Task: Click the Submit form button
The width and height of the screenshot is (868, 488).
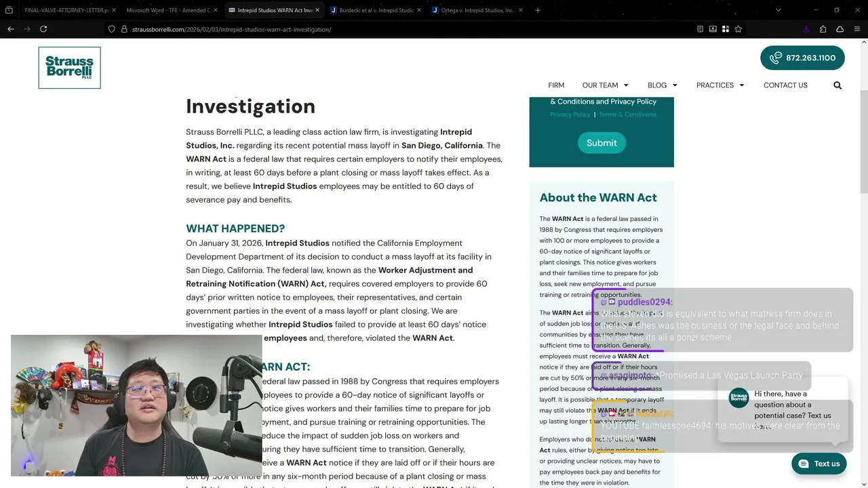Action: pyautogui.click(x=601, y=142)
